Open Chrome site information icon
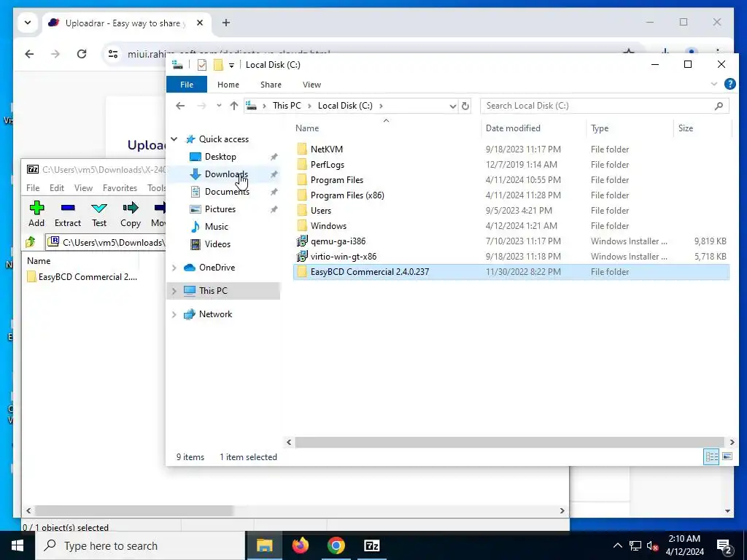The width and height of the screenshot is (747, 560). click(113, 54)
